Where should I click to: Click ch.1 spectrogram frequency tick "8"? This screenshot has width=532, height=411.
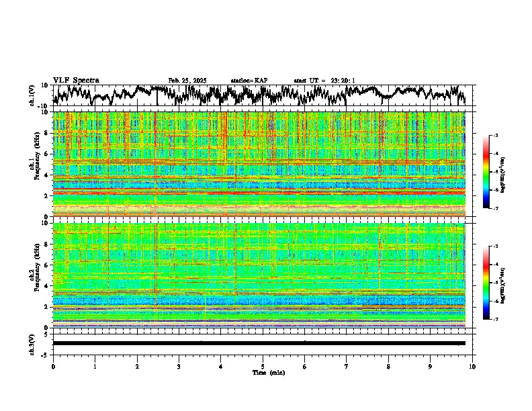click(x=48, y=133)
